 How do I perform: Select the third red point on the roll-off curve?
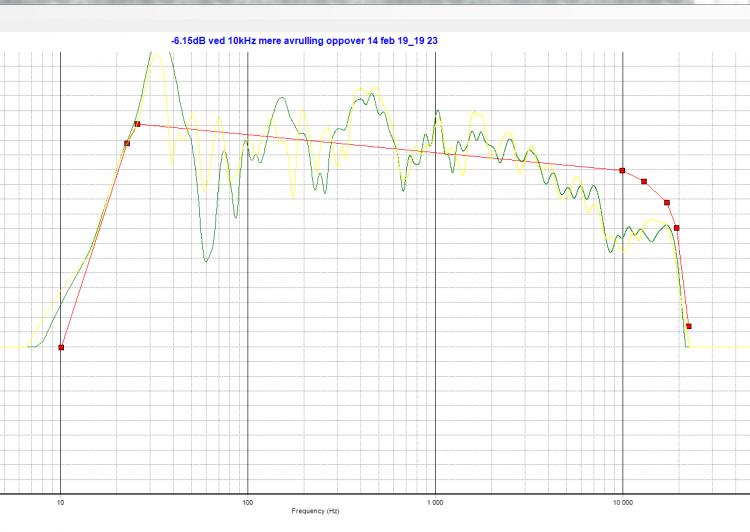667,202
